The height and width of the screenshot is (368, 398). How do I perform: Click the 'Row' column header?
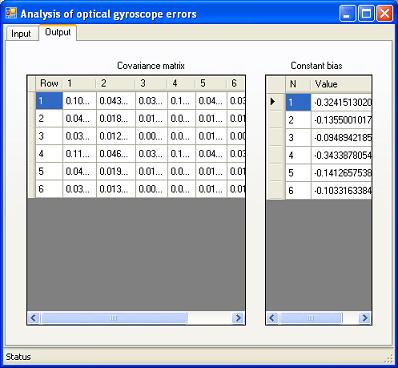[x=49, y=83]
